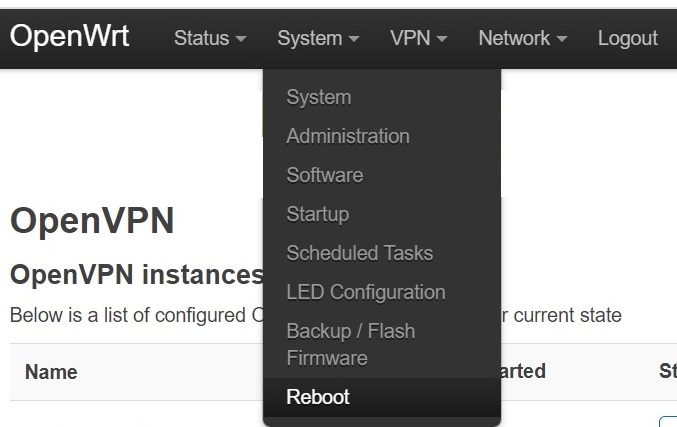
Task: Click the truncated 'St' column header
Action: click(x=667, y=372)
